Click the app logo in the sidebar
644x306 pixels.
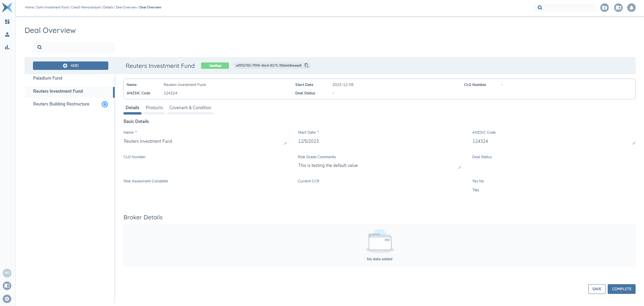(x=7, y=7)
